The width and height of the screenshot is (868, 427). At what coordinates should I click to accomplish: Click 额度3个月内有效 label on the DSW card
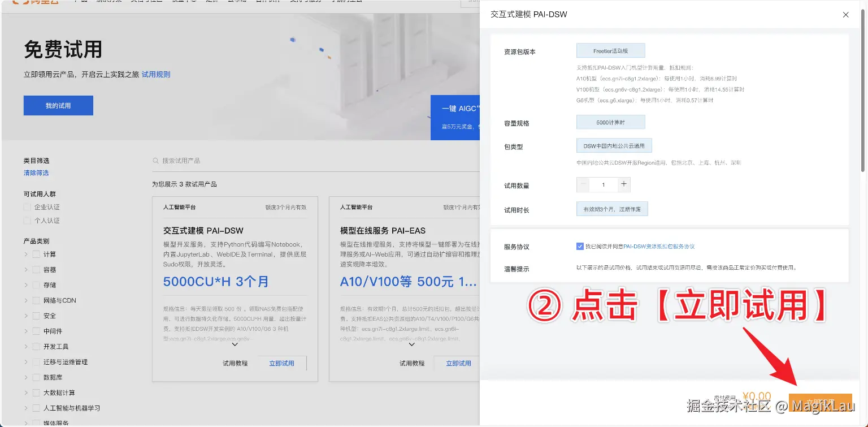coord(286,208)
